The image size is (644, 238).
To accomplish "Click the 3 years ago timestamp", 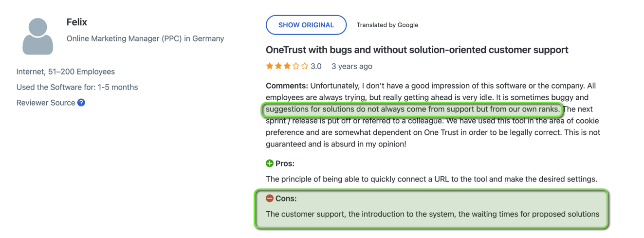I will tap(352, 66).
